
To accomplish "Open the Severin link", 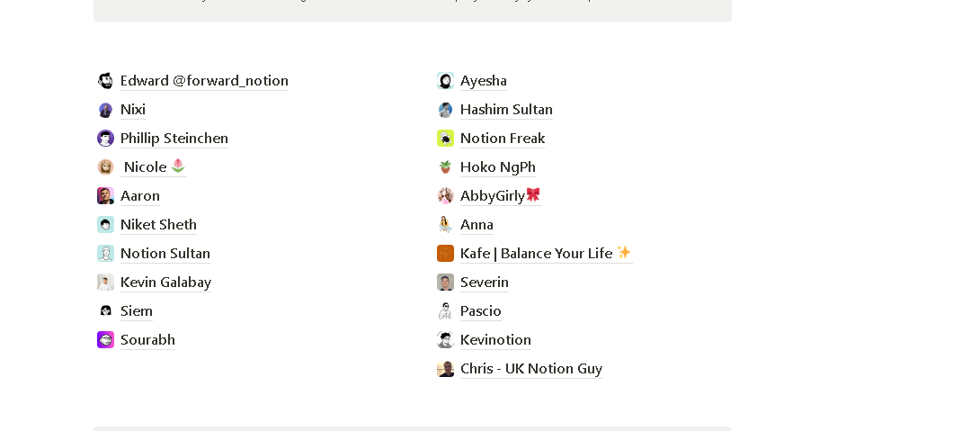I will pyautogui.click(x=485, y=283).
